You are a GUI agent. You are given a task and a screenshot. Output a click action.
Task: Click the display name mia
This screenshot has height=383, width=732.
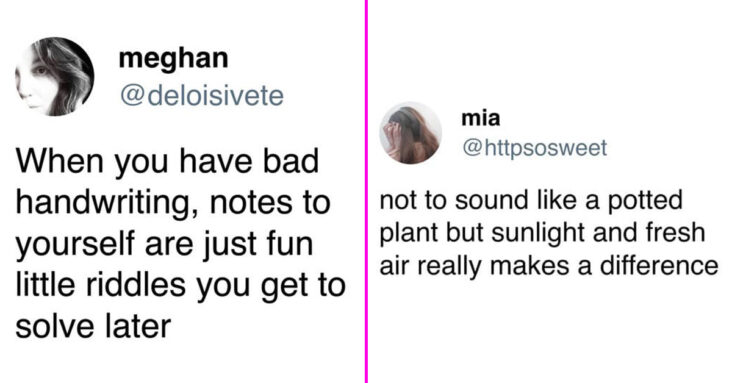pyautogui.click(x=481, y=118)
